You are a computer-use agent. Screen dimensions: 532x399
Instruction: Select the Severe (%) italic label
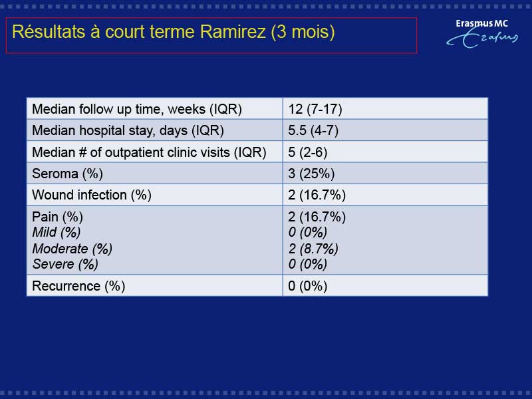point(65,264)
